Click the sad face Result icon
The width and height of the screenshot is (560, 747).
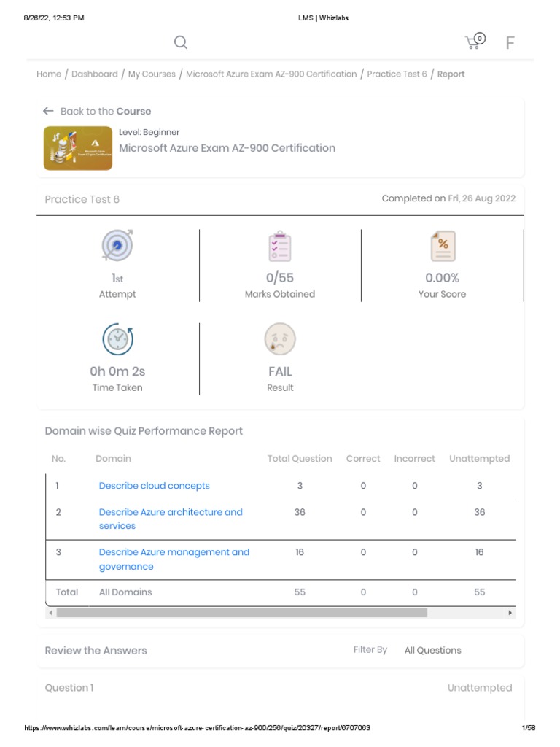[280, 339]
